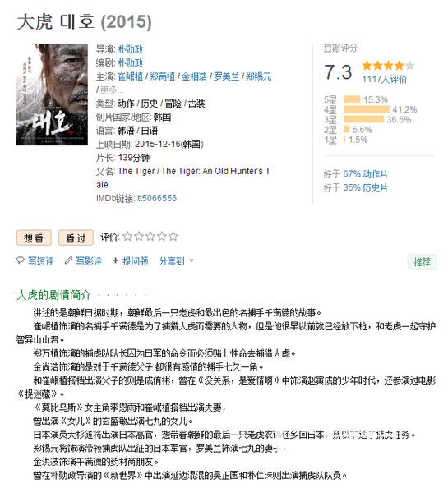Screen dimensions: 448x493
Task: Click the 写影评 pencil icon
Action: tap(68, 260)
